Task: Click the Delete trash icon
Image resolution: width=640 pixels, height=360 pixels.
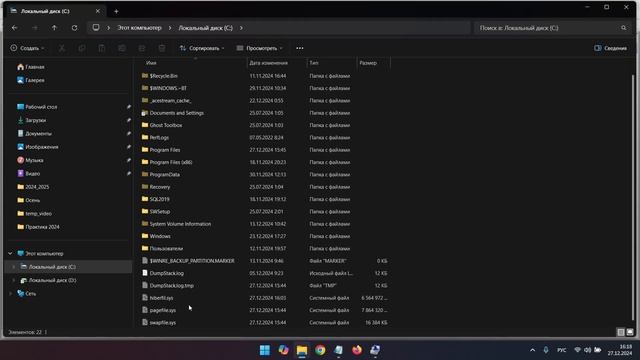Action: 162,48
